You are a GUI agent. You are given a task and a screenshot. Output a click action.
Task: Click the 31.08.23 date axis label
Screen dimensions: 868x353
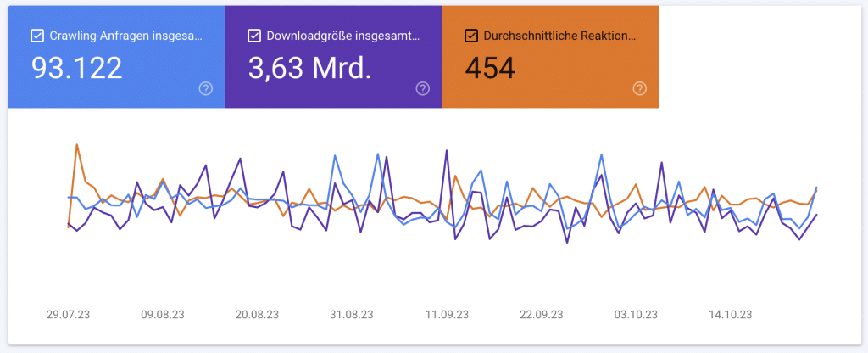pyautogui.click(x=352, y=315)
